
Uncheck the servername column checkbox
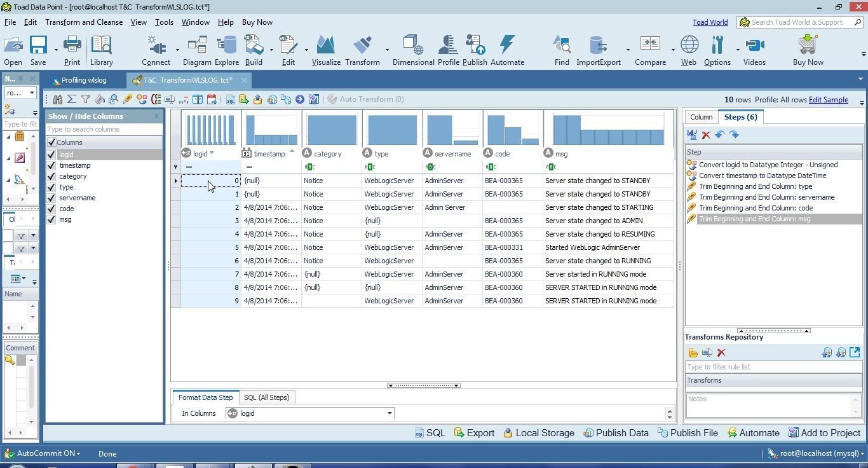(51, 198)
